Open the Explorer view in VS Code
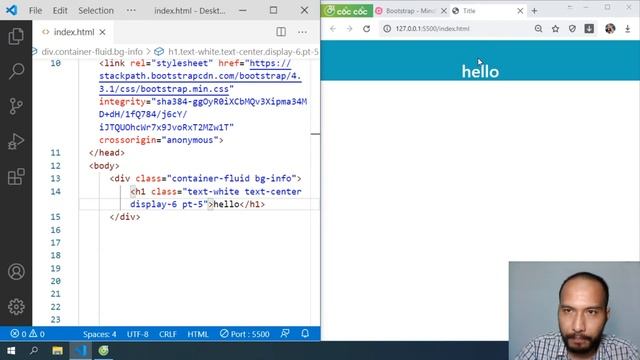Image resolution: width=640 pixels, height=360 pixels. click(x=16, y=37)
